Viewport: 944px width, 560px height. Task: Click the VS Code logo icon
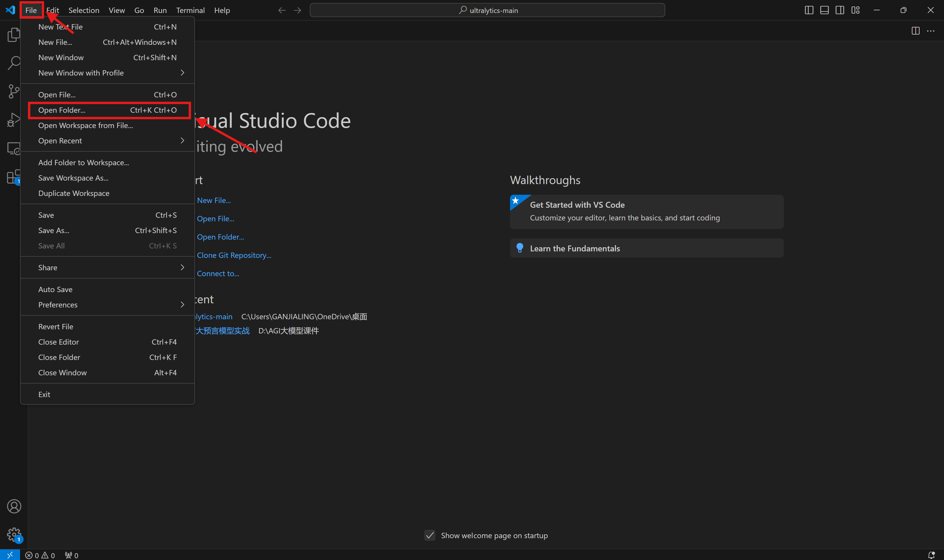(10, 10)
